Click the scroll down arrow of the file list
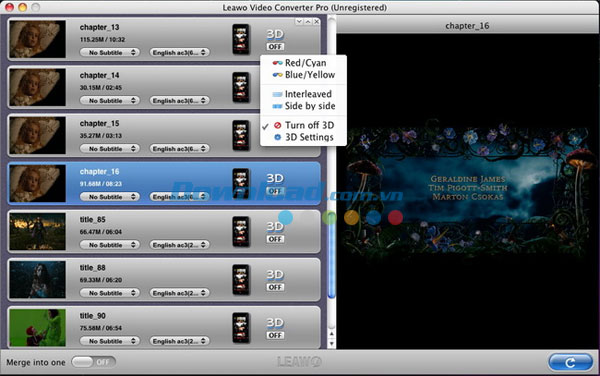600x376 pixels. click(332, 343)
